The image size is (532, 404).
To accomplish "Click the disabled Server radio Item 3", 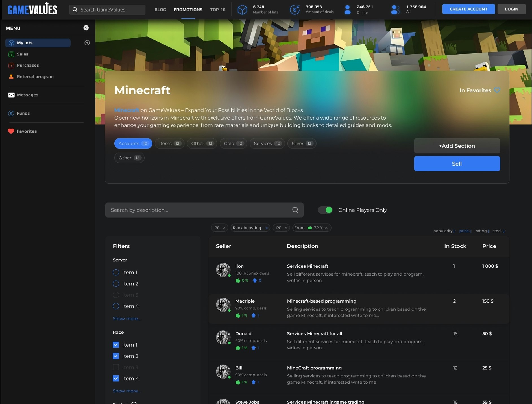I will (116, 295).
